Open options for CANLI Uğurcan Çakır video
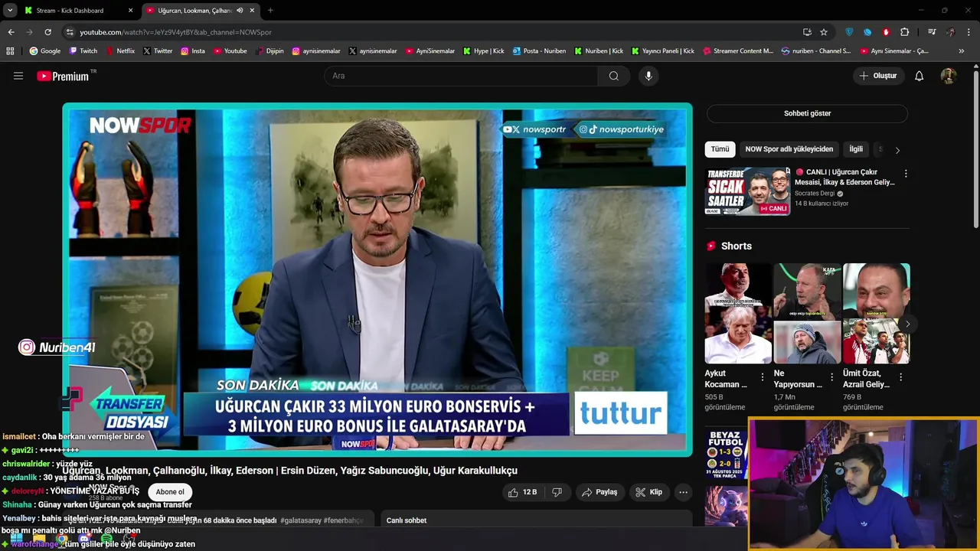 coord(906,174)
